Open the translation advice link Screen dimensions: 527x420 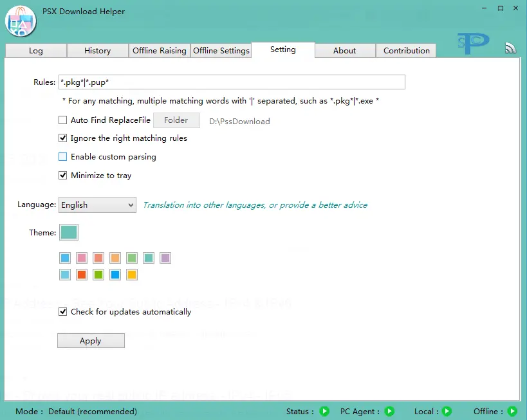(x=255, y=205)
